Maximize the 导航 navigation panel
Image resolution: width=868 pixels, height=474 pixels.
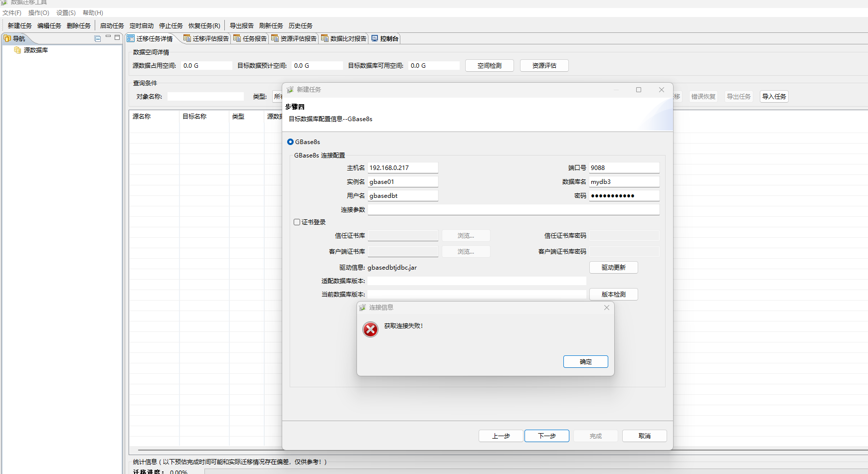(x=117, y=37)
